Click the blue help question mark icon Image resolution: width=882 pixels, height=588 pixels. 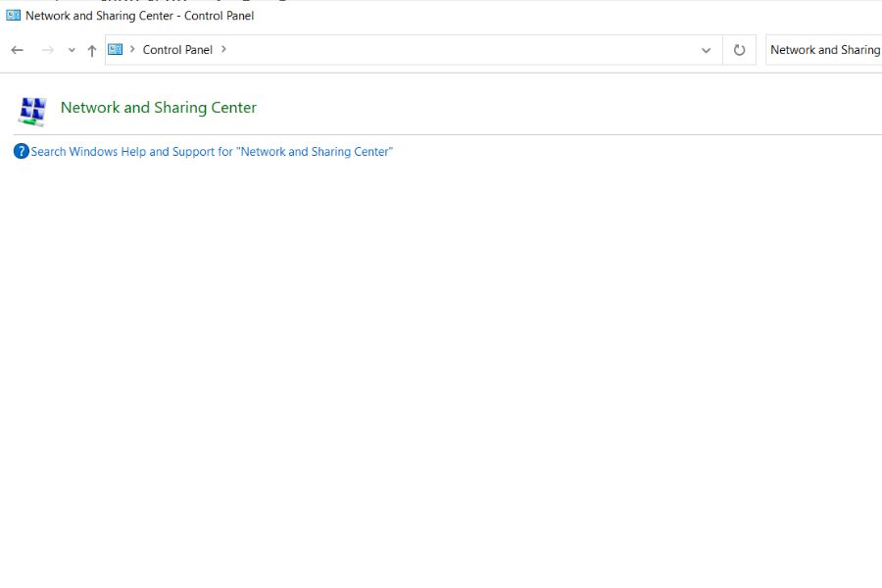point(22,151)
